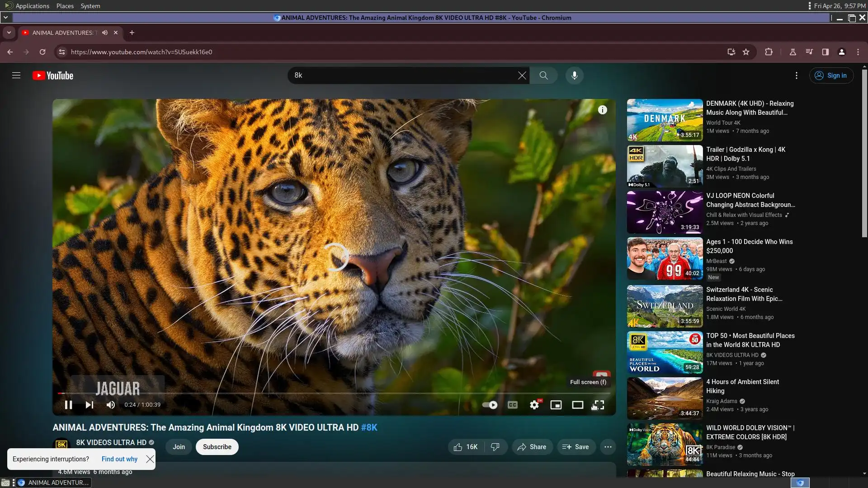Open more actions ellipsis under video
This screenshot has height=488, width=868.
608,447
